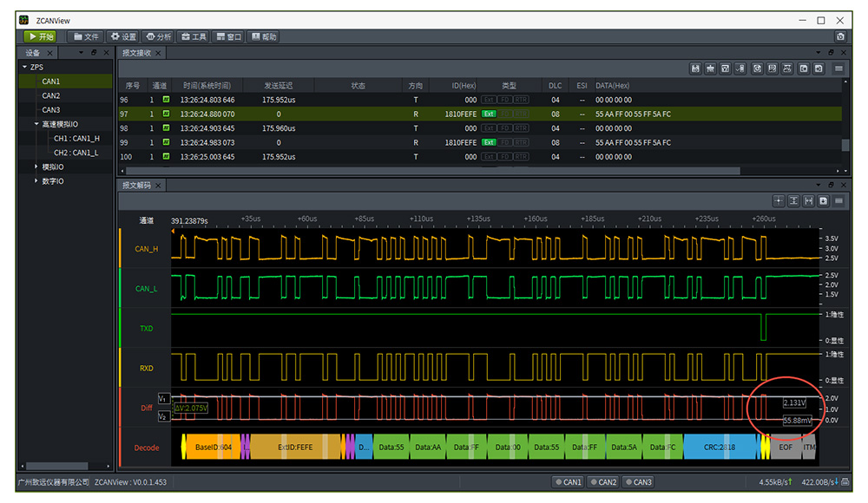Image resolution: width=868 pixels, height=503 pixels.
Task: Click the export arrow icon in receive toolbar
Action: pos(804,69)
